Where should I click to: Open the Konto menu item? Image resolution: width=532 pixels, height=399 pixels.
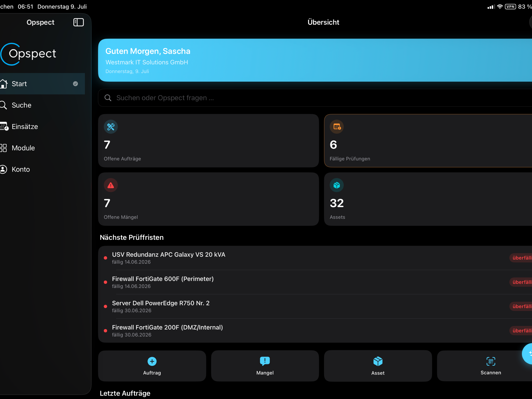click(42, 169)
